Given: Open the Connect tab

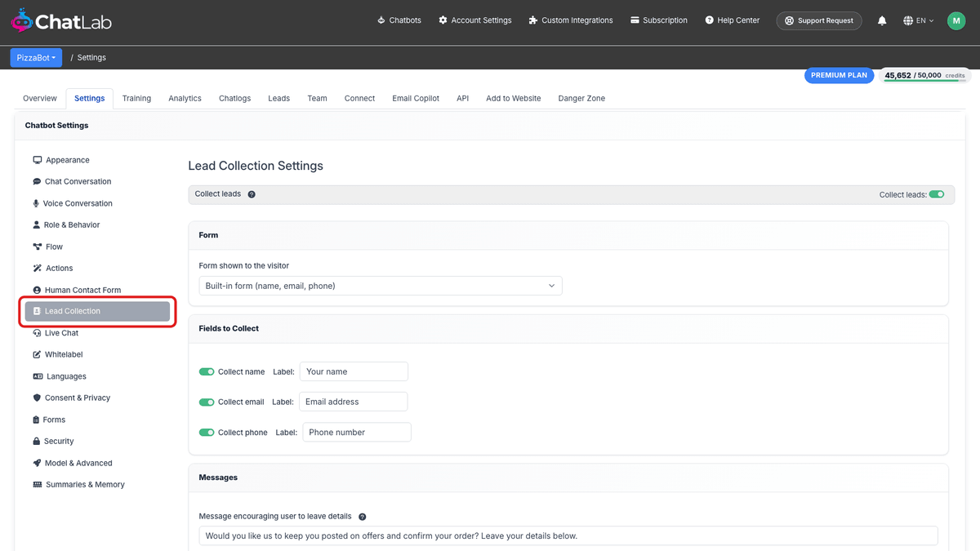Looking at the screenshot, I should (x=359, y=98).
